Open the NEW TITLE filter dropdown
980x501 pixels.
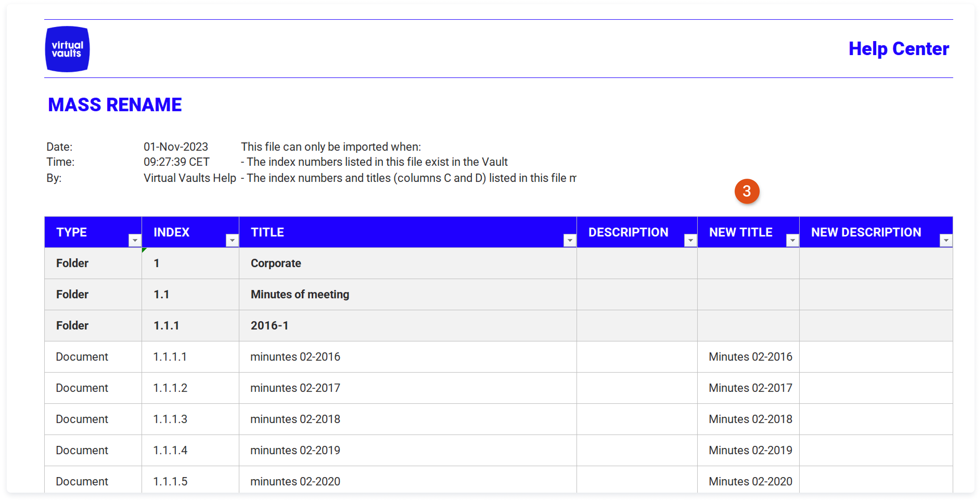[x=792, y=240]
